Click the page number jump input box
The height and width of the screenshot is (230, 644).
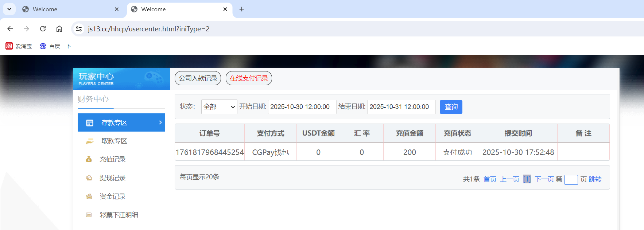pos(571,180)
